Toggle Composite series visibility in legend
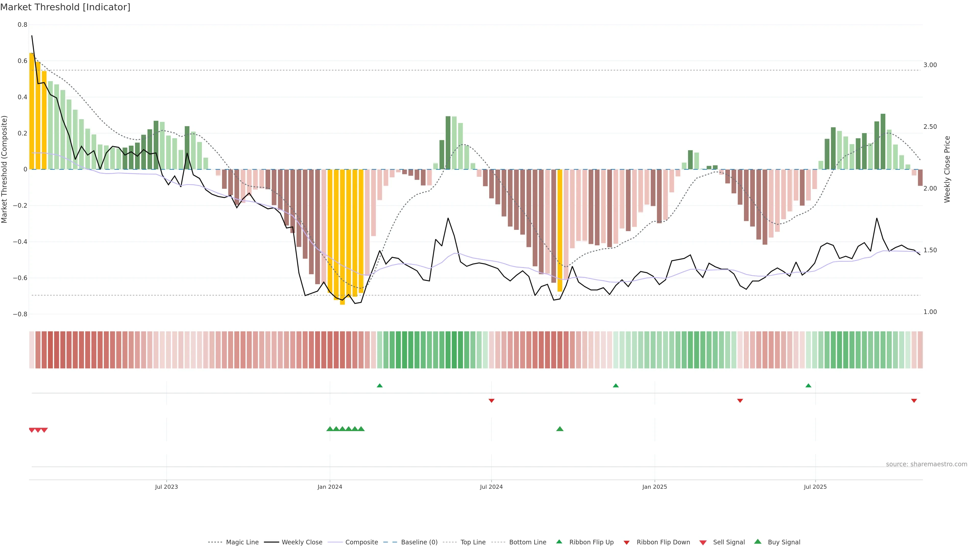This screenshot has height=551, width=980. 361,542
